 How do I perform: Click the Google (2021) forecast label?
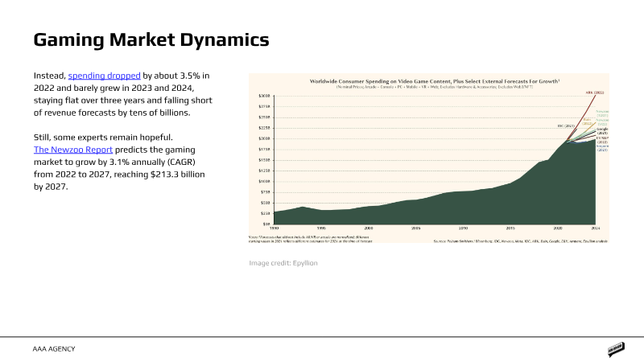[602, 130]
